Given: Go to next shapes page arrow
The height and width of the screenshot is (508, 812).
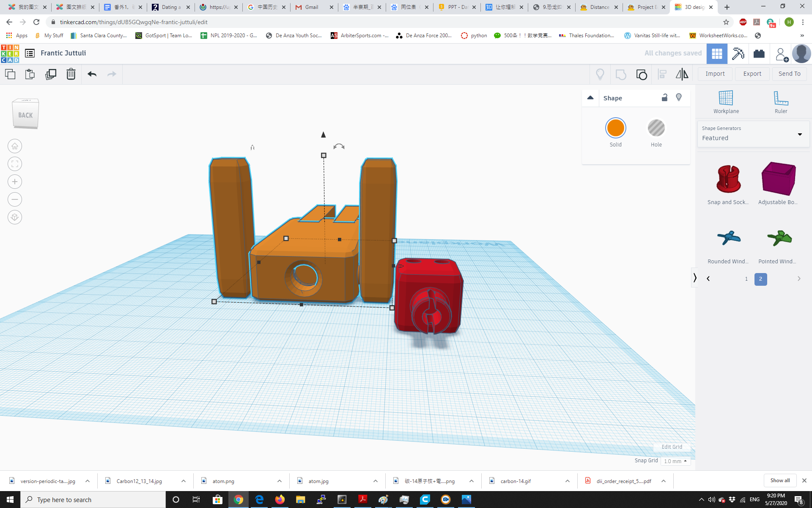Looking at the screenshot, I should pos(799,279).
